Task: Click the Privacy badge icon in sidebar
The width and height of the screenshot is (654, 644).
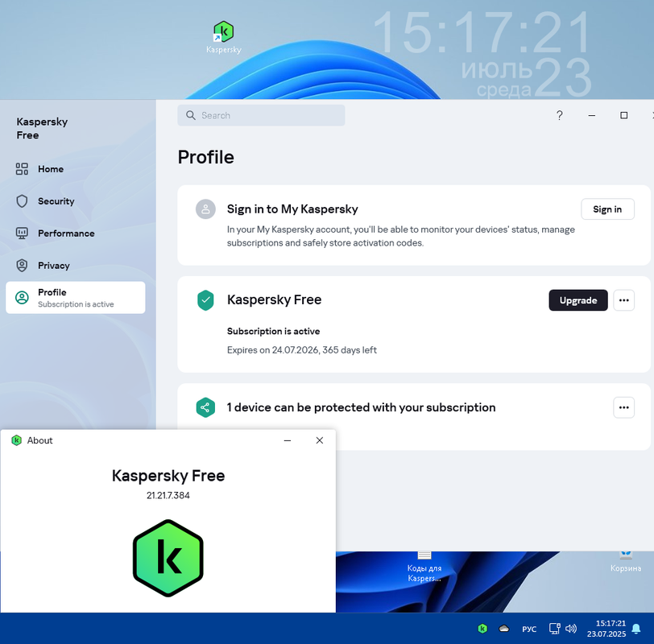Action: pos(22,265)
